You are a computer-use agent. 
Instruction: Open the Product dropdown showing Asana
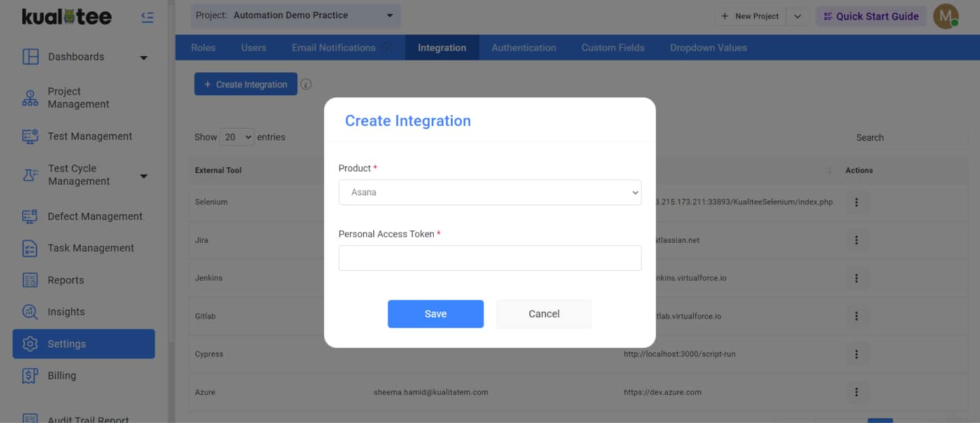point(489,193)
